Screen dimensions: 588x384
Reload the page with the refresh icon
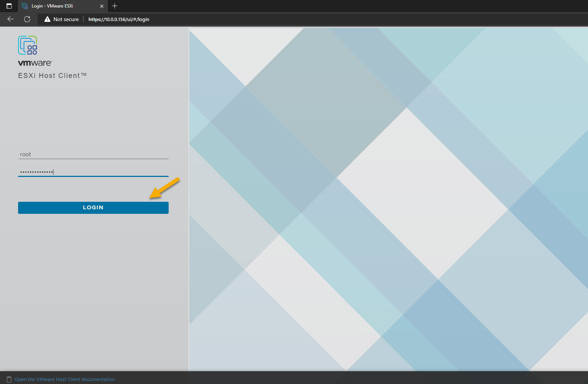tap(27, 19)
